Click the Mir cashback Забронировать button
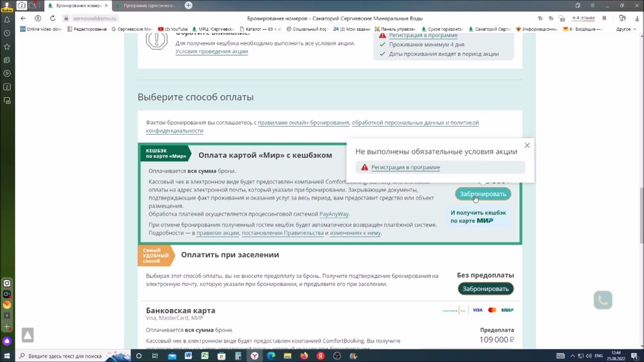Screen dimensions: 644x362 [x=483, y=194]
